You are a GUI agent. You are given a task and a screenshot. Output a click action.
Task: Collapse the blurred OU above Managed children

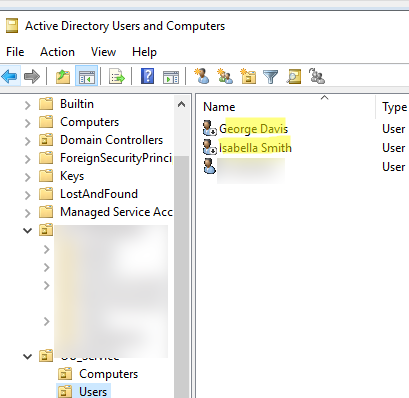tap(28, 230)
